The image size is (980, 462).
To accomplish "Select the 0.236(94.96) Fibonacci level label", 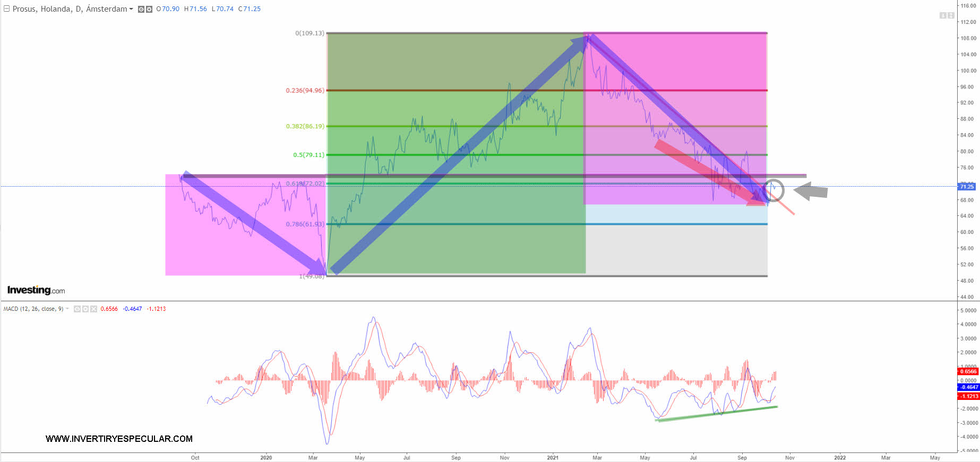I will coord(305,91).
